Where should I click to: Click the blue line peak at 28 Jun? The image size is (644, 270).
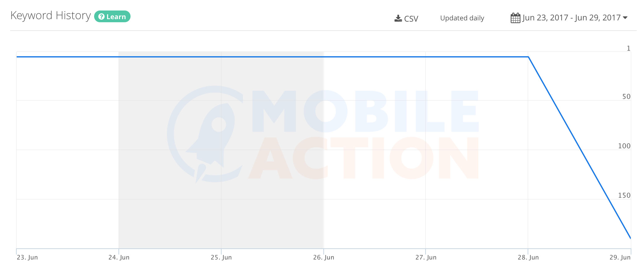[528, 57]
